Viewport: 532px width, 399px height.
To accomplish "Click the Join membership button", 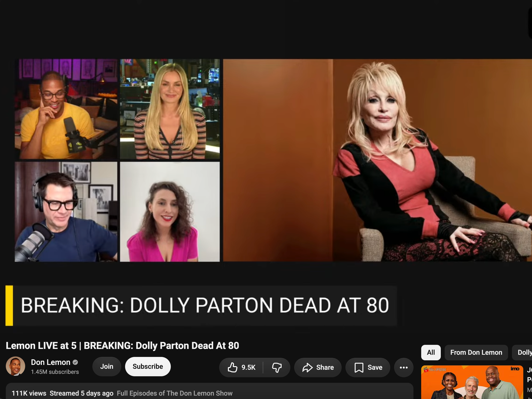I will tap(107, 367).
